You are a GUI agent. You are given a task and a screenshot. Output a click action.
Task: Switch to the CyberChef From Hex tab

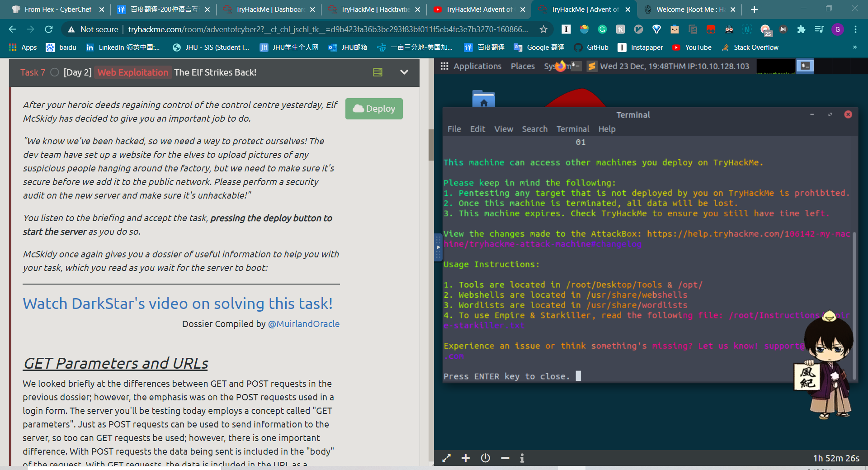point(57,9)
